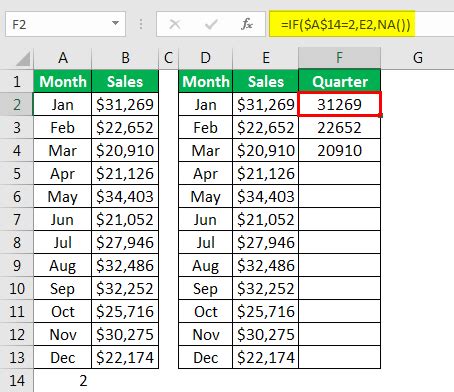Click Jan in column A
Viewport: 454px width, 392px height.
tap(63, 104)
